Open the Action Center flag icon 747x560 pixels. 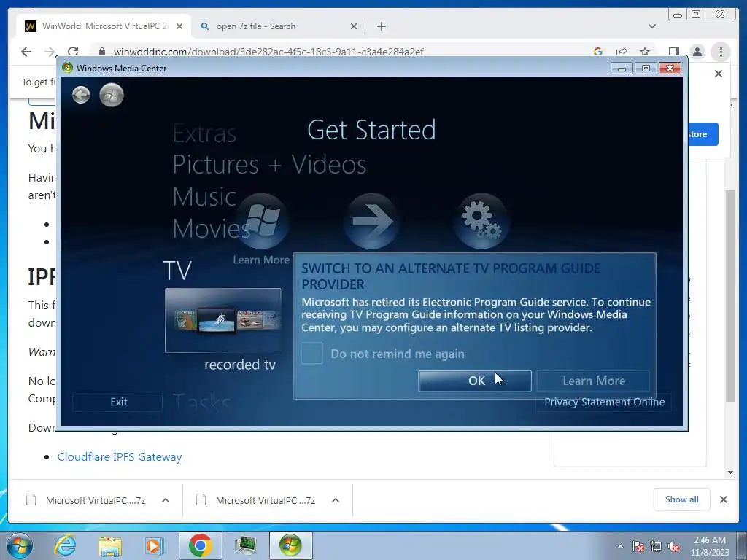click(x=638, y=546)
